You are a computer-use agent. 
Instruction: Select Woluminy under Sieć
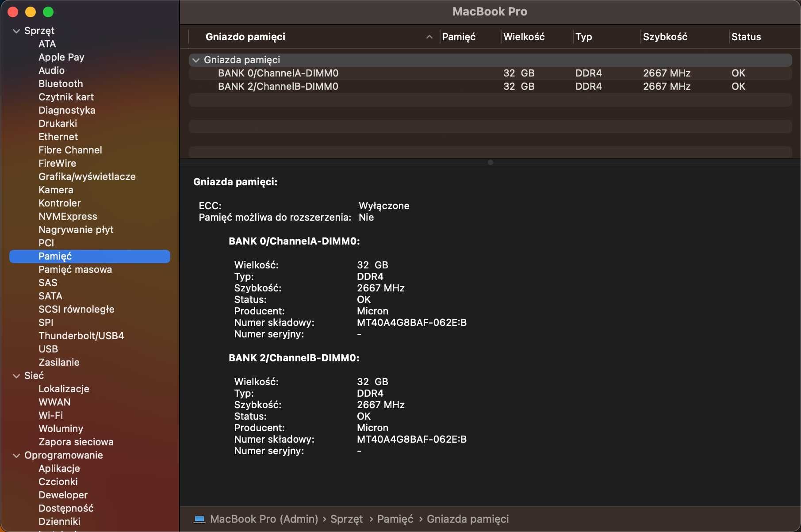[61, 429]
